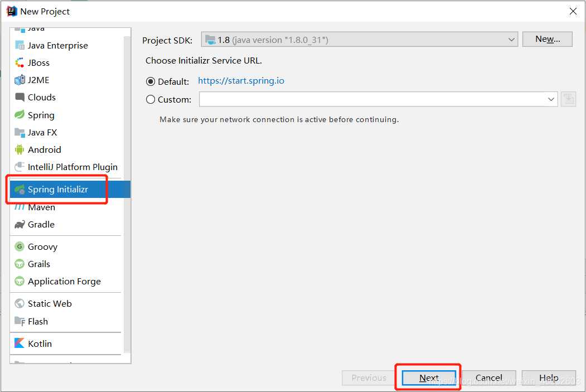Click the SDK folder icon in Project SDK box

coord(210,40)
